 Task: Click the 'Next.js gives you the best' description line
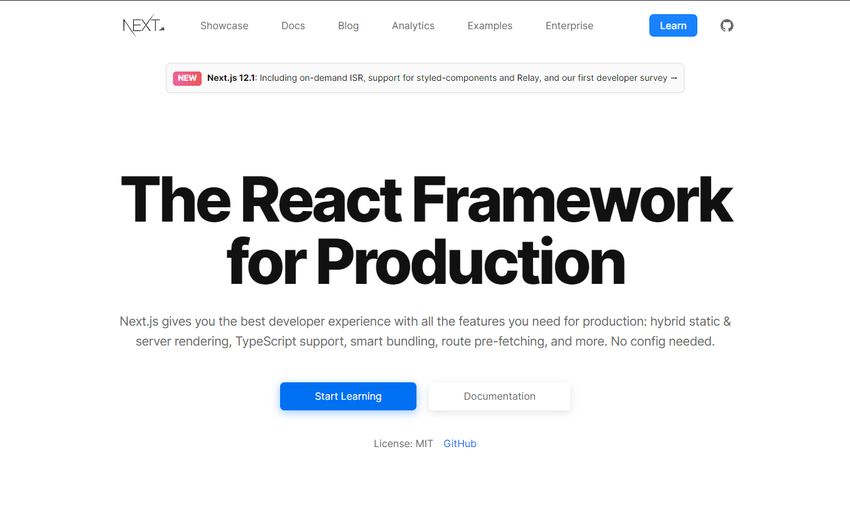pyautogui.click(x=425, y=322)
